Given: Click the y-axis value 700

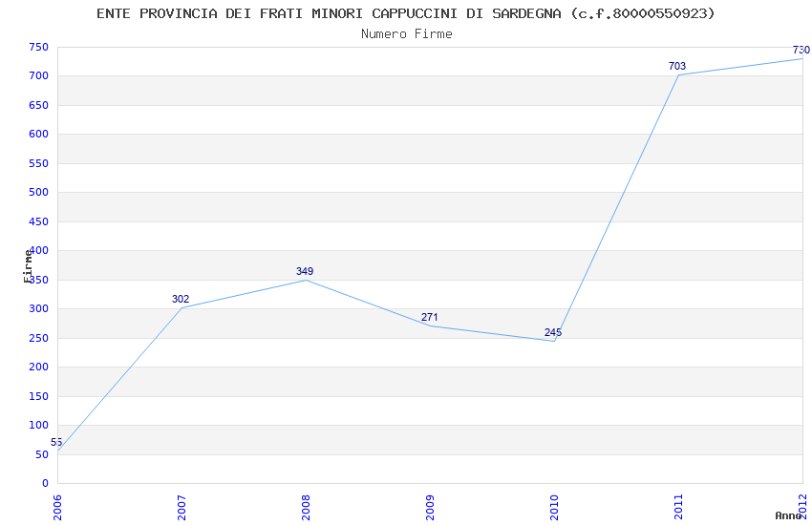Looking at the screenshot, I should 39,76.
